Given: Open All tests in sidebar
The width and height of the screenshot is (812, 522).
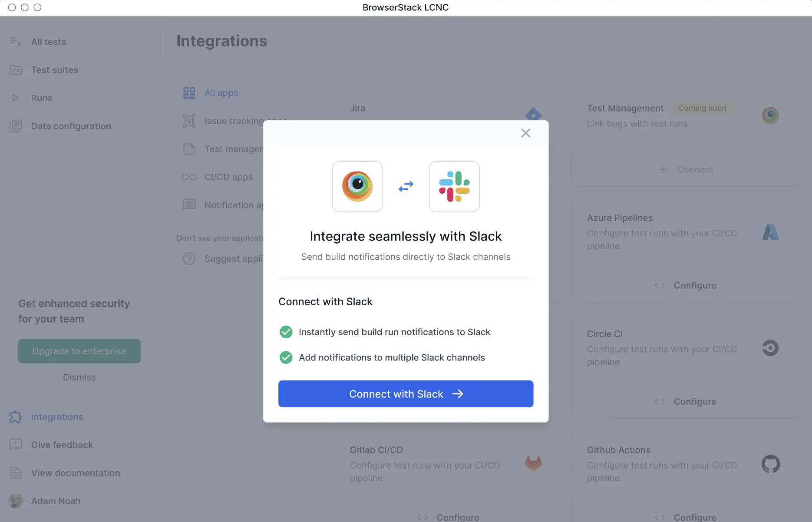Looking at the screenshot, I should (48, 42).
